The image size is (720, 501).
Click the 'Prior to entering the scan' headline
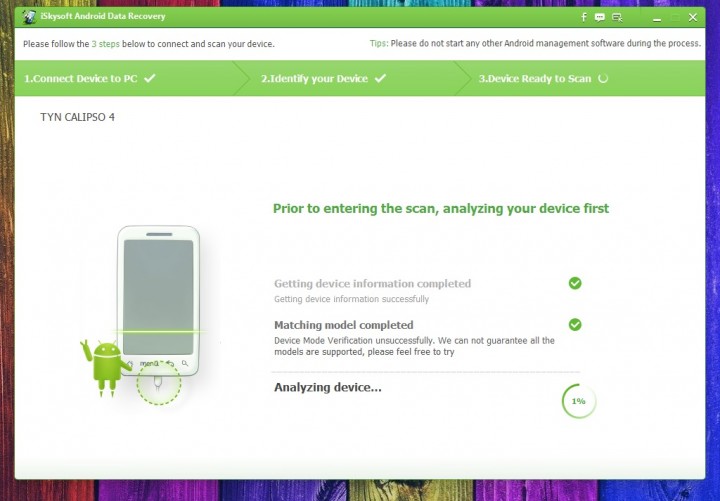(441, 208)
